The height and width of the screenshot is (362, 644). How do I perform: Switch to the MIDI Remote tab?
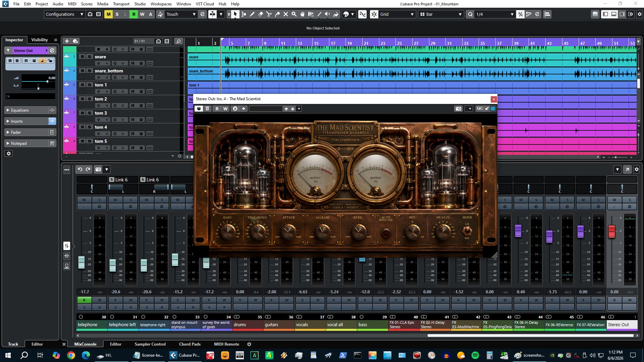(x=226, y=344)
